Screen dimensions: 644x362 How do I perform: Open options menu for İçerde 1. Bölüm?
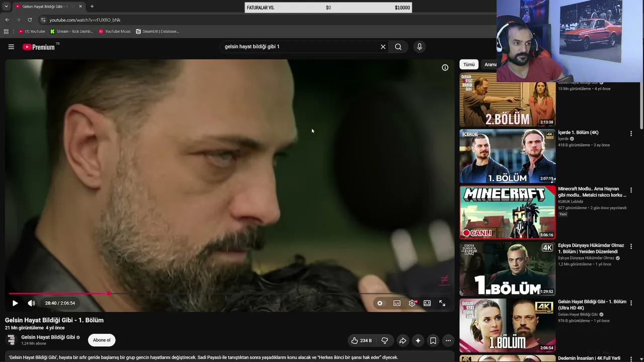click(631, 134)
